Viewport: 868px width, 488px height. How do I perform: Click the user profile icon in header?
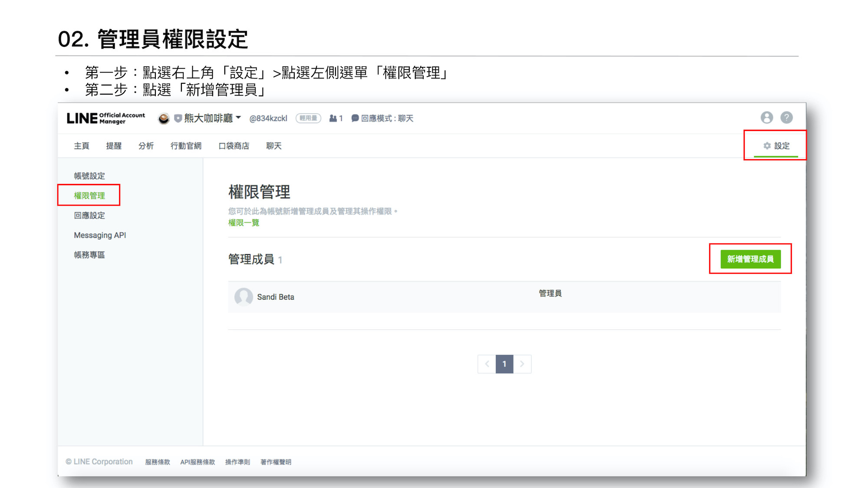766,118
